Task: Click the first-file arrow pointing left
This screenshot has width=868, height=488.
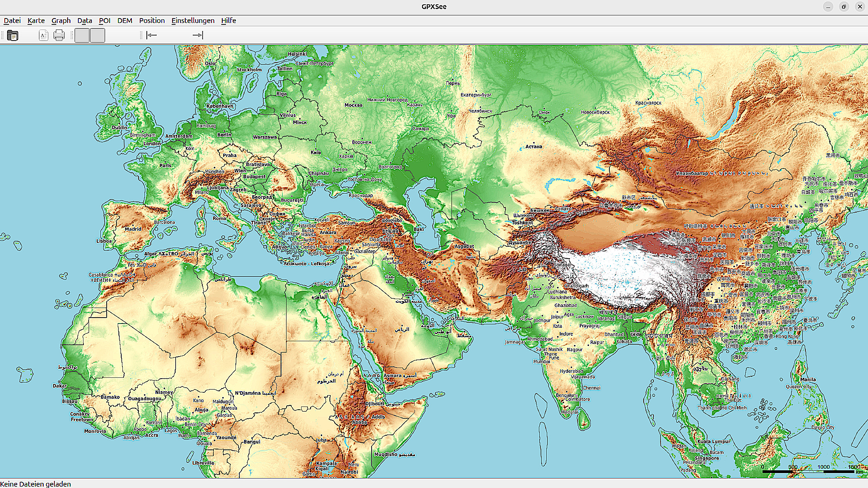Action: pos(152,35)
